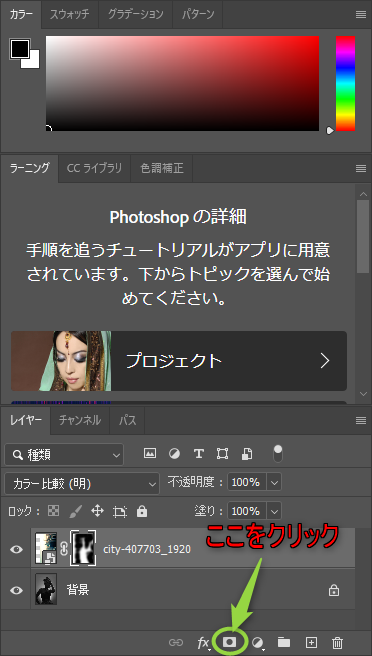This screenshot has width=372, height=656.
Task: Switch to the パス tab
Action: (x=127, y=420)
